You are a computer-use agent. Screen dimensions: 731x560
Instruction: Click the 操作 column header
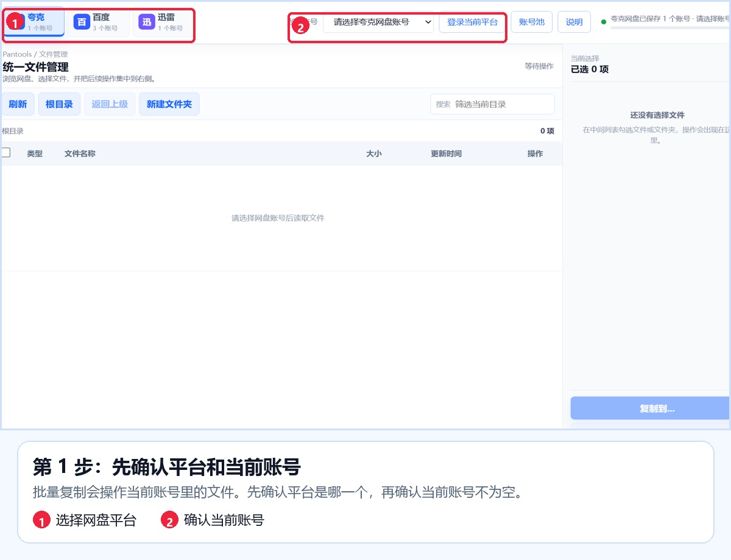point(535,153)
